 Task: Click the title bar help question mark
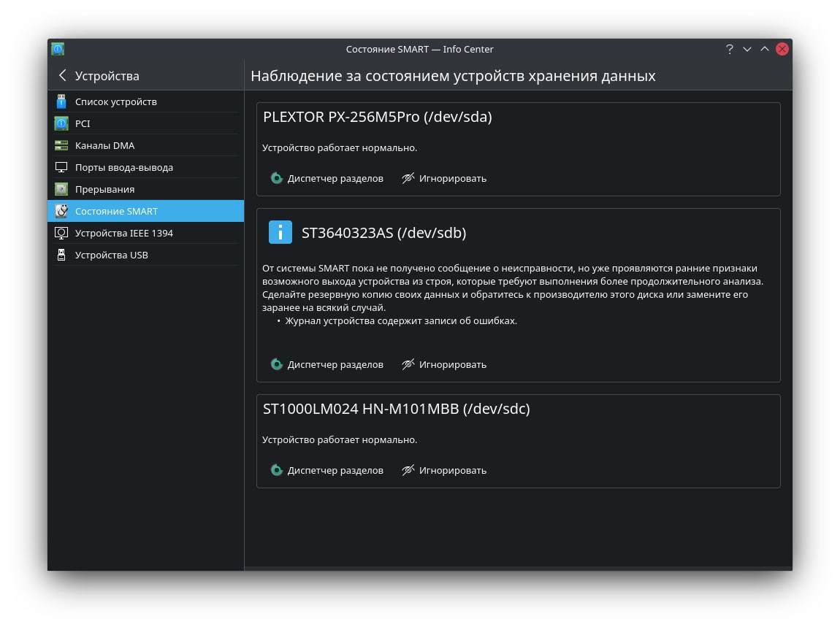730,49
